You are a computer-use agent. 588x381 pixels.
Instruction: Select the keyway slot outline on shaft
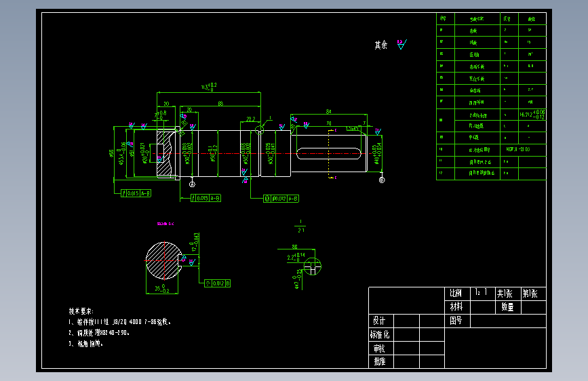pyautogui.click(x=329, y=153)
